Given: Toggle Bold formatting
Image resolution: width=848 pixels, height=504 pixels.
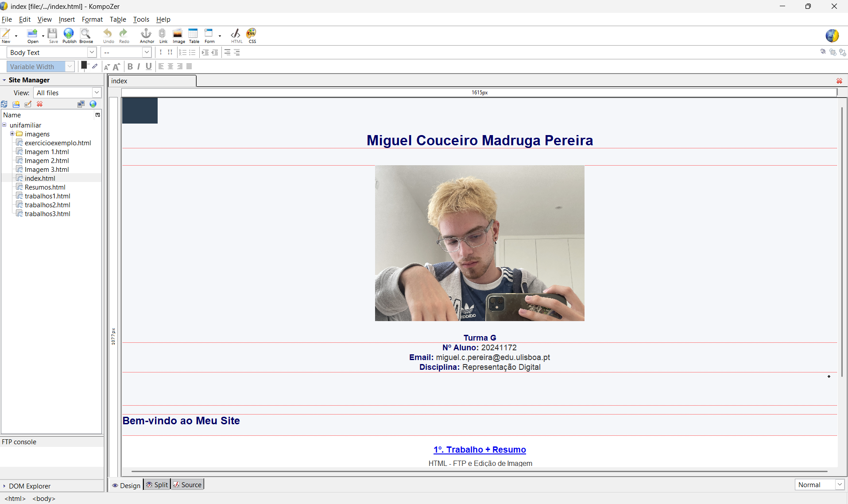Looking at the screenshot, I should point(130,66).
